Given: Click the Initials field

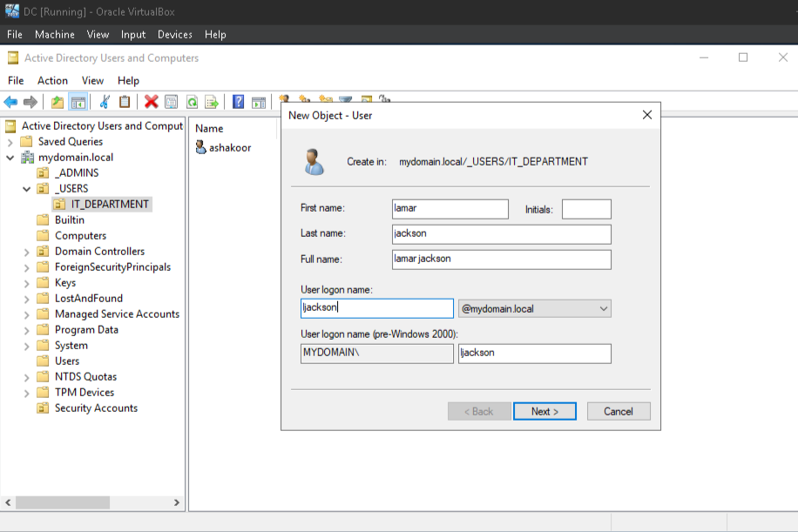Looking at the screenshot, I should 586,209.
